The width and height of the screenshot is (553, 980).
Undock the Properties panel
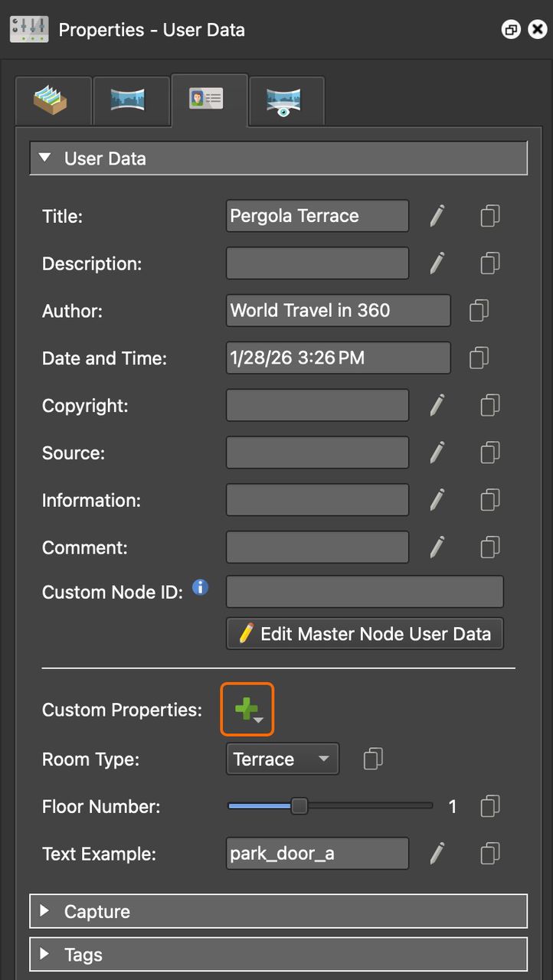tap(510, 30)
